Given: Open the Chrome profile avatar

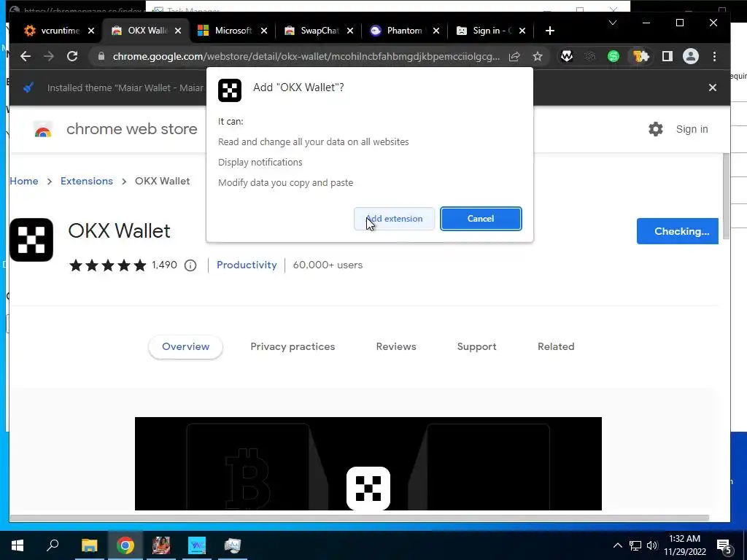Looking at the screenshot, I should click(690, 56).
